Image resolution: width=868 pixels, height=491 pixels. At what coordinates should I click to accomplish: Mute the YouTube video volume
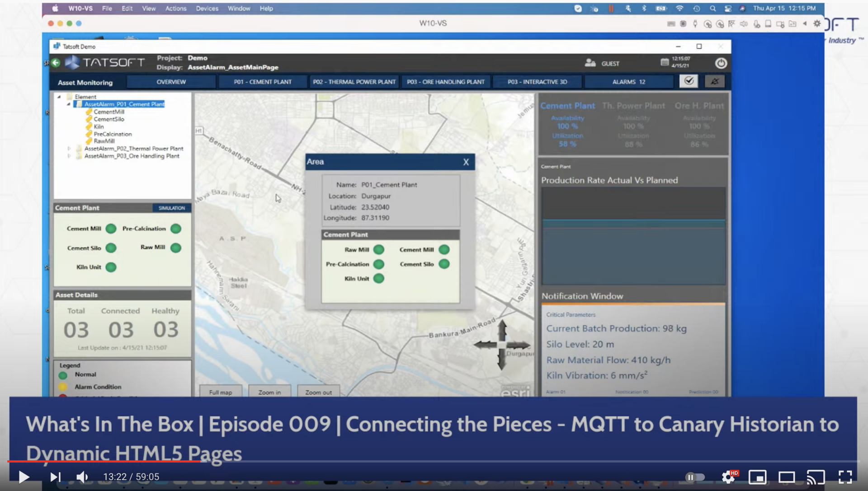pos(82,477)
